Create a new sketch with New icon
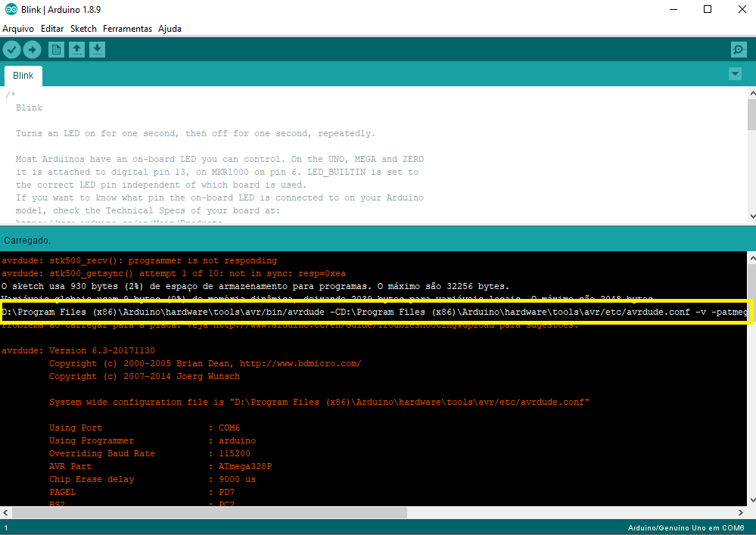 57,50
